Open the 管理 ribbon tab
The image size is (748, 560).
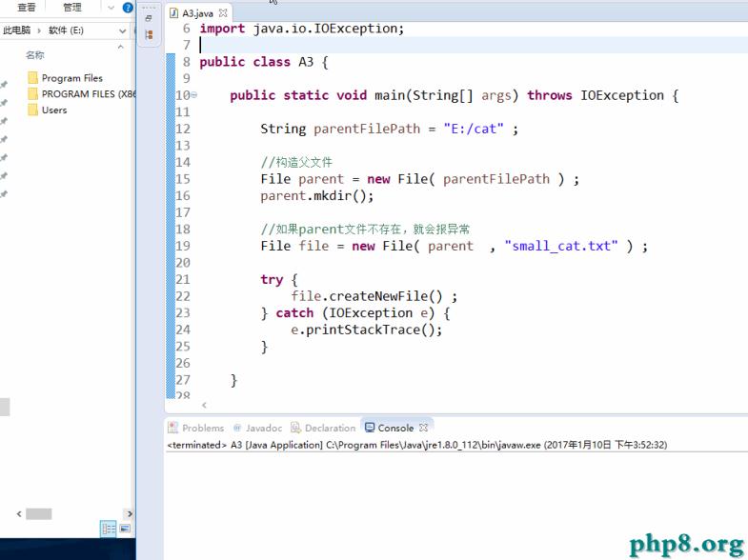click(x=72, y=8)
